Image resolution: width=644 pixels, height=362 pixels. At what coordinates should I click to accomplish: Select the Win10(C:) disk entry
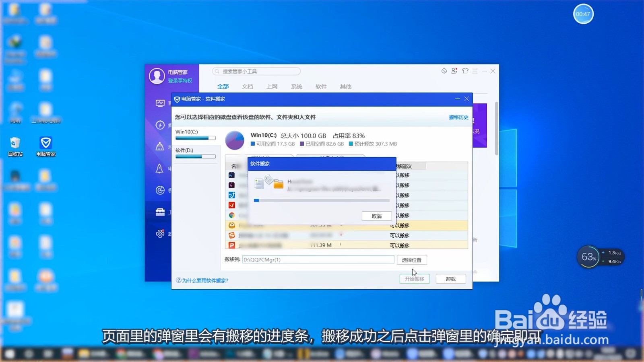point(196,135)
